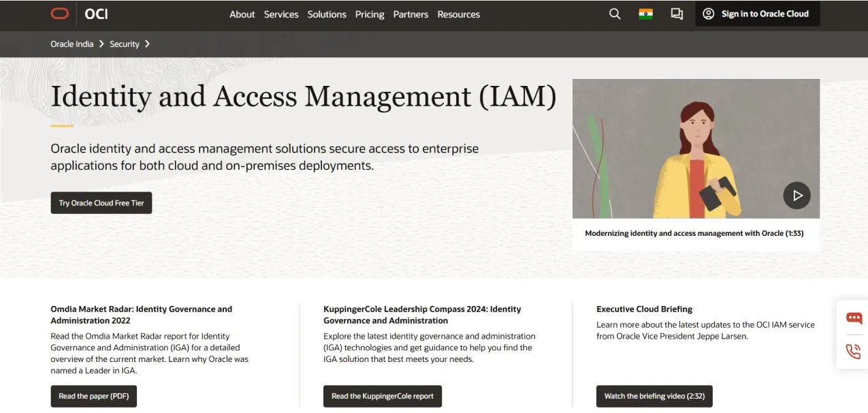868x413 pixels.
Task: Click Read the KuppingerCole report button
Action: (383, 396)
